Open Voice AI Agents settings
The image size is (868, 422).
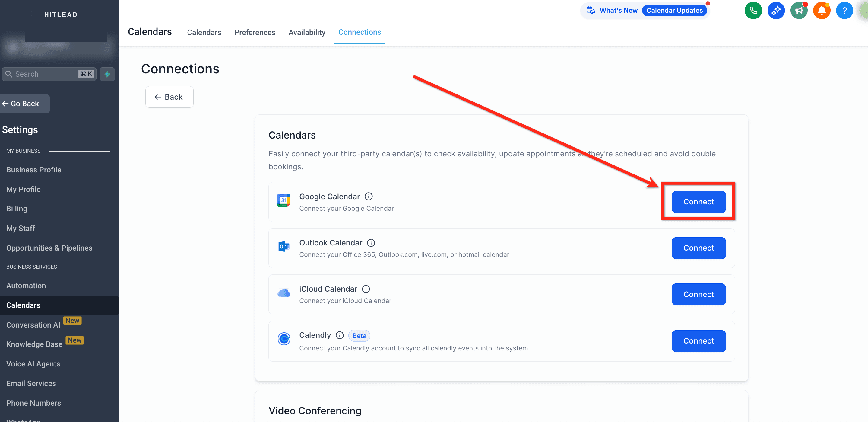33,364
